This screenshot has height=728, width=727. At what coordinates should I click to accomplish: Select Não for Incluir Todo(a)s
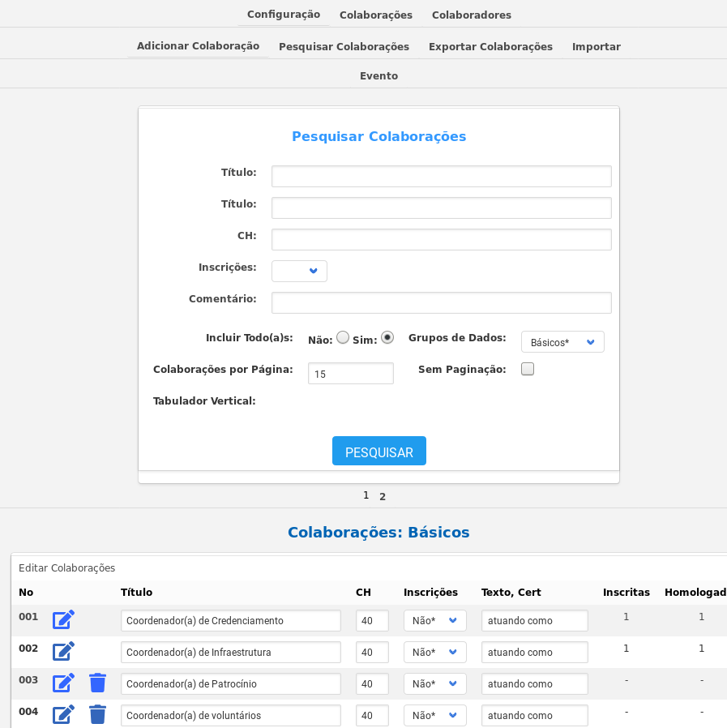(x=343, y=337)
